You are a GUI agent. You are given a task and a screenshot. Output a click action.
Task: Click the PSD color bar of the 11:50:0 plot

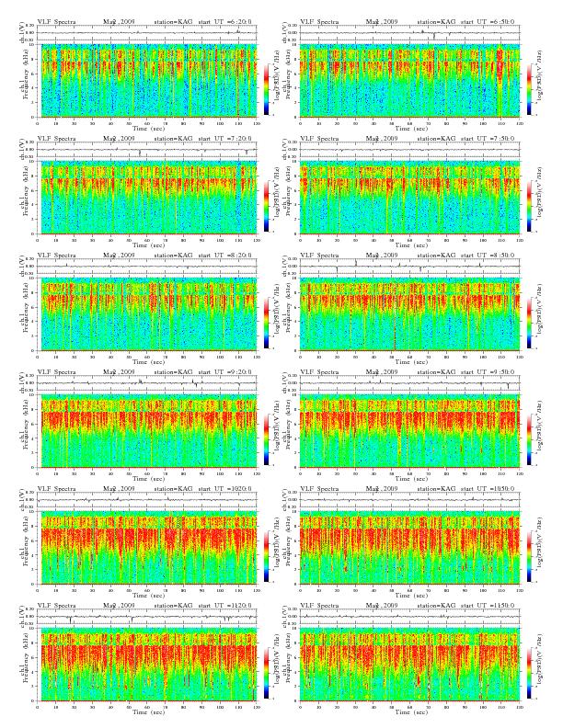coord(529,673)
